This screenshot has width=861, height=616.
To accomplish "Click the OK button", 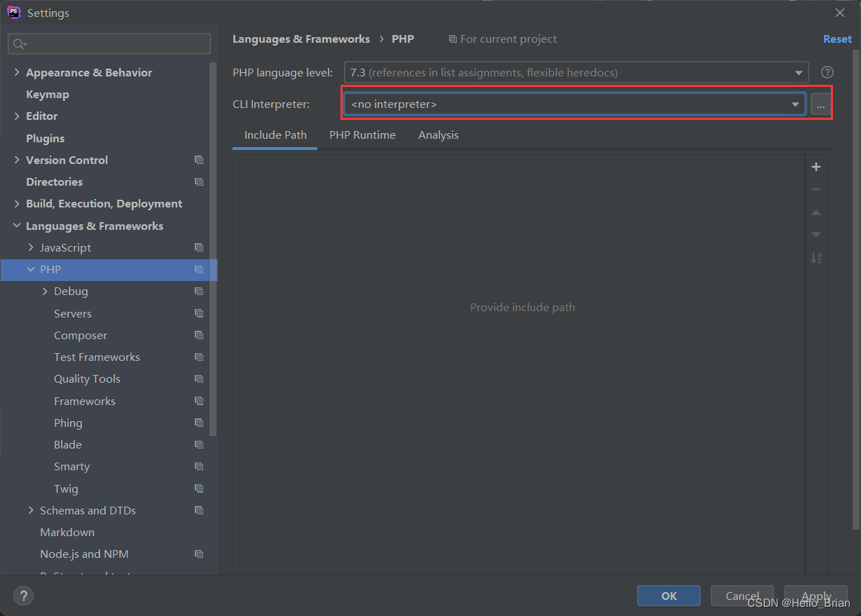I will click(669, 596).
